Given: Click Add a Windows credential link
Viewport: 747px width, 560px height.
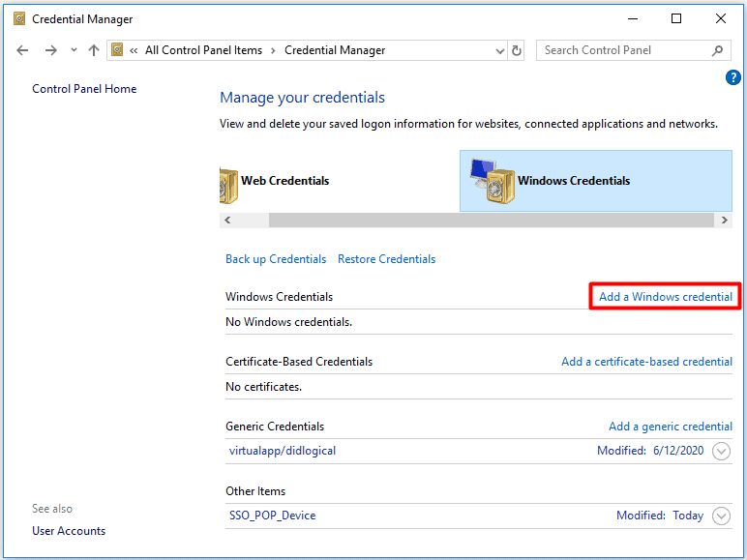Looking at the screenshot, I should pos(665,297).
